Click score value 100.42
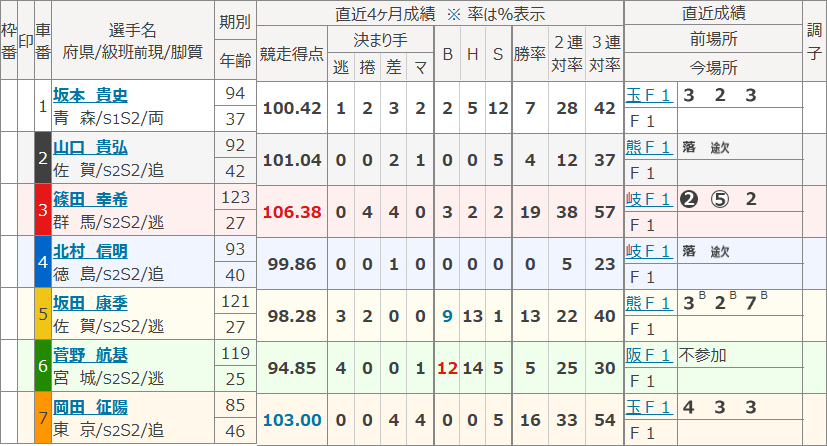Image resolution: width=827 pixels, height=446 pixels. click(x=292, y=108)
